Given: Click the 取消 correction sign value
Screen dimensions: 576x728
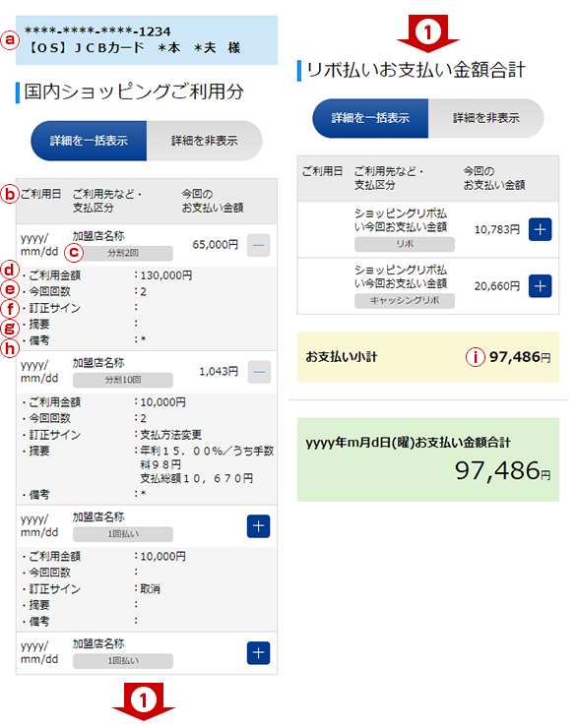Looking at the screenshot, I should (150, 589).
